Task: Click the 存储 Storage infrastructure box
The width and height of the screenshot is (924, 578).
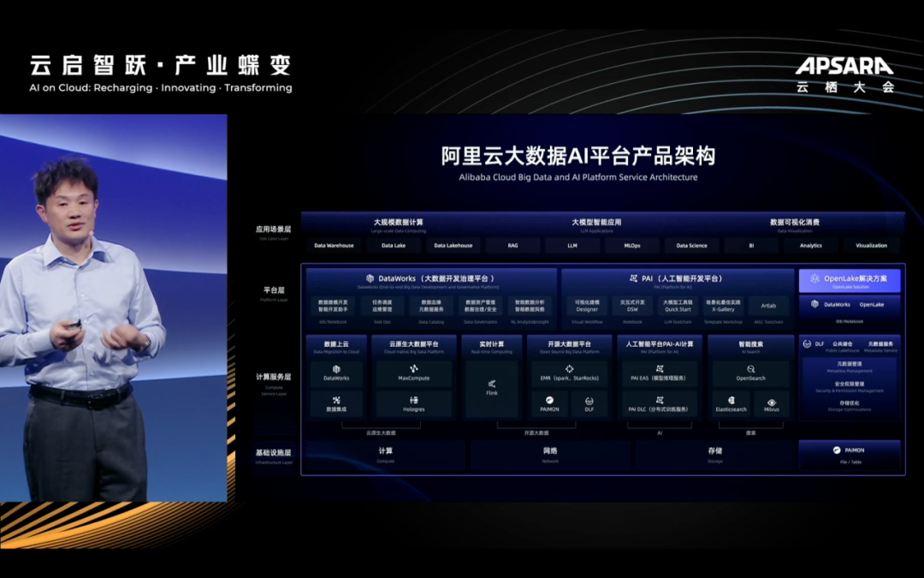Action: tap(714, 455)
